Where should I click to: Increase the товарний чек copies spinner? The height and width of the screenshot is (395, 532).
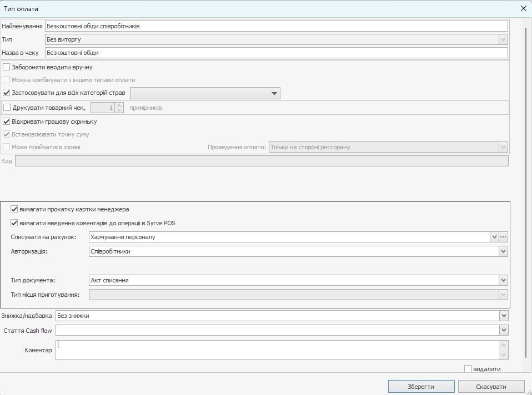(119, 105)
